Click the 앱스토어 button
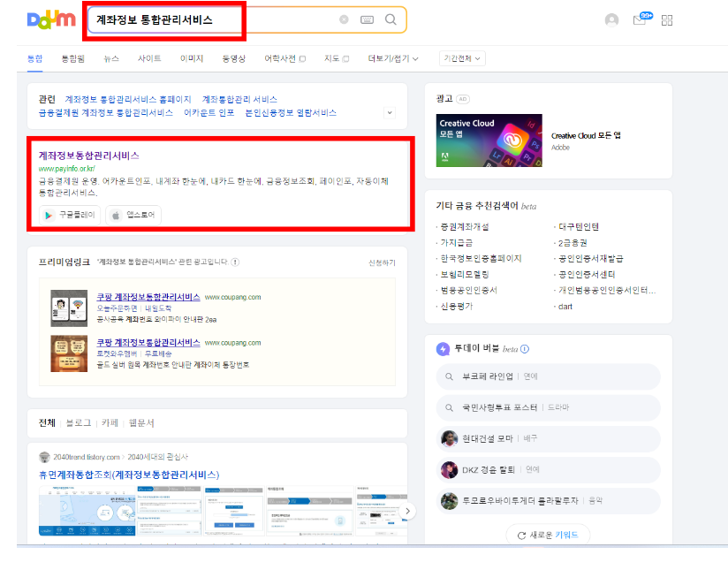Image resolution: width=728 pixels, height=570 pixels. click(x=133, y=215)
